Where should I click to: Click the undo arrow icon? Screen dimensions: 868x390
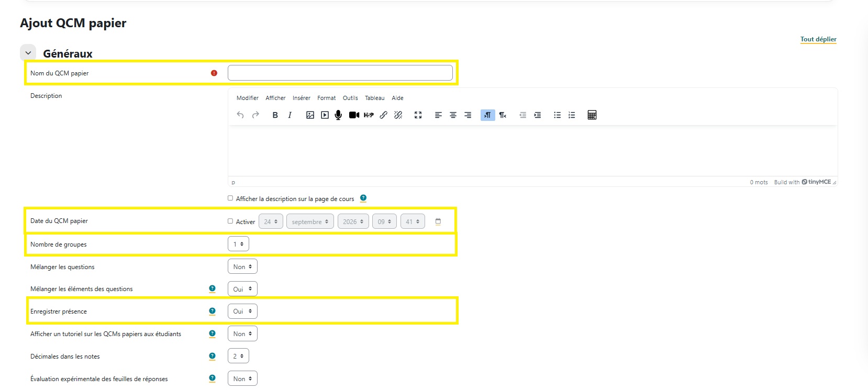(x=240, y=115)
